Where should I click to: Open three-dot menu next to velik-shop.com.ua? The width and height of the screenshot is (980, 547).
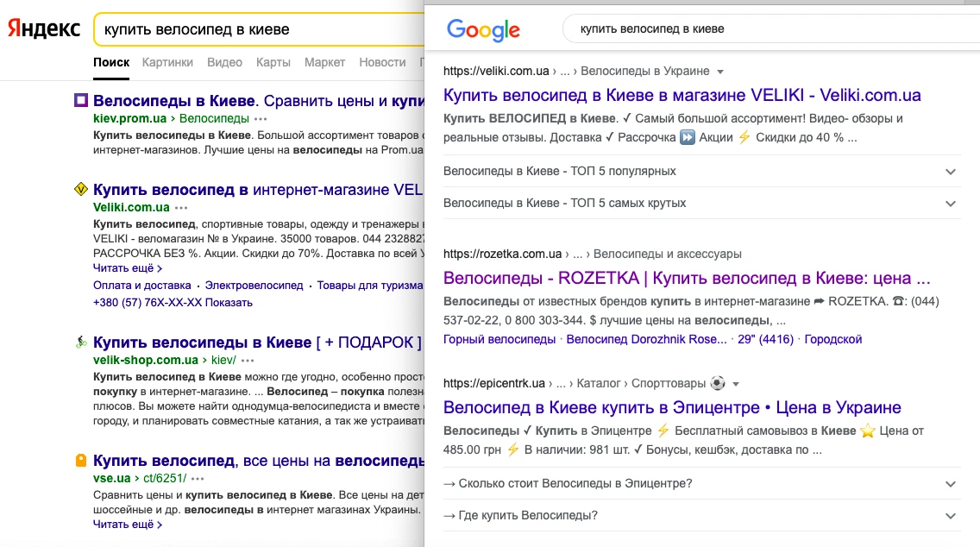(248, 361)
